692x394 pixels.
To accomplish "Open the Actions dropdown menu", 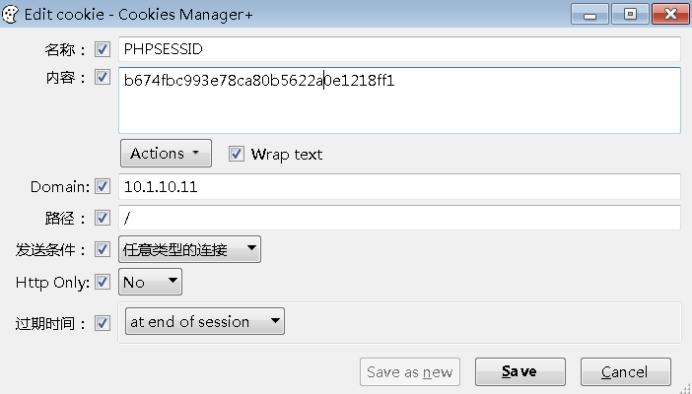I will (166, 153).
